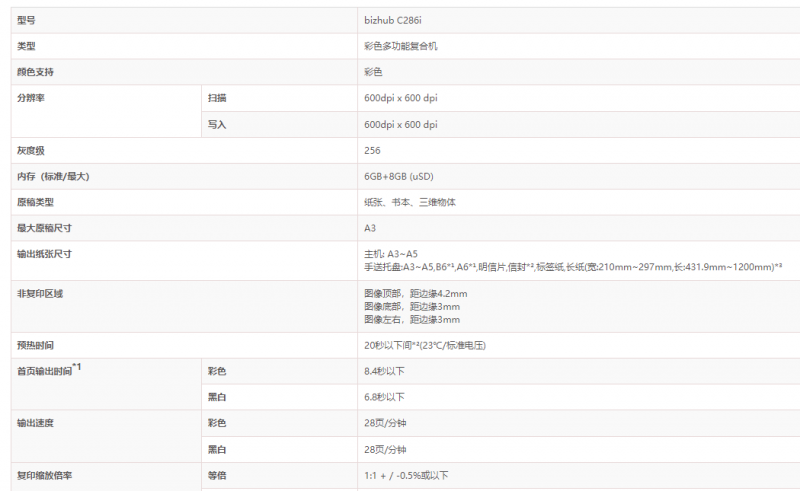Select the 600dpi x 600 dpi value for 写入
Viewport: 800px width, 491px height.
click(x=401, y=125)
